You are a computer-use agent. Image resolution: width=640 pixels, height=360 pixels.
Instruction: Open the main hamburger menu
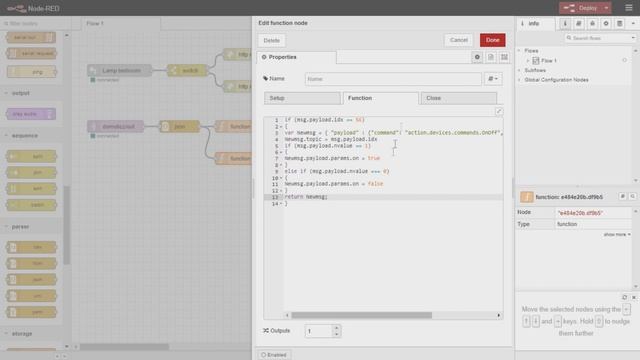point(629,8)
